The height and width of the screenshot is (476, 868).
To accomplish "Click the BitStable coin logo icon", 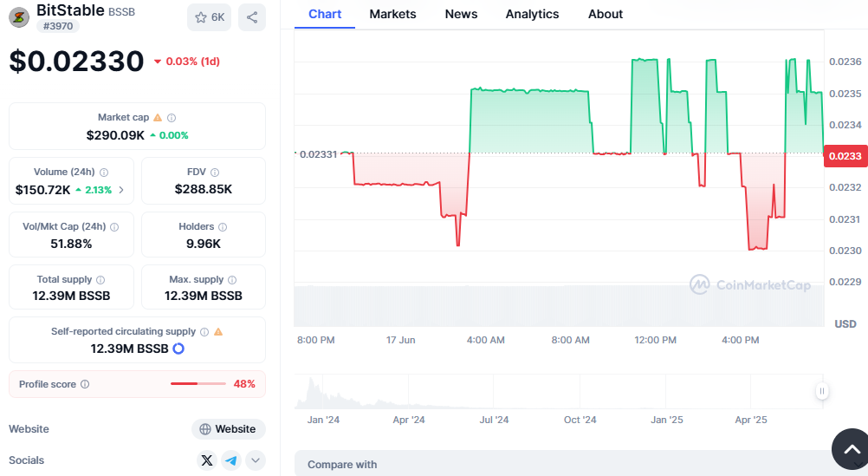I will tap(19, 17).
